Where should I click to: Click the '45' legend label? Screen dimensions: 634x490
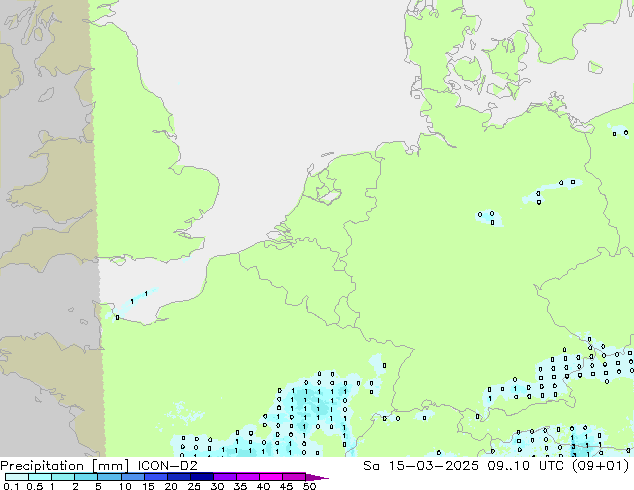click(x=286, y=486)
